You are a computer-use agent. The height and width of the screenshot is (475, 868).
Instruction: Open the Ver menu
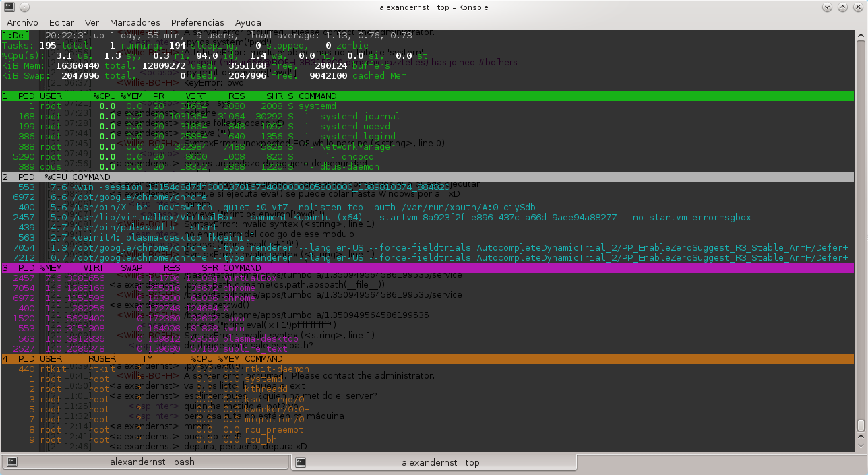[x=92, y=22]
